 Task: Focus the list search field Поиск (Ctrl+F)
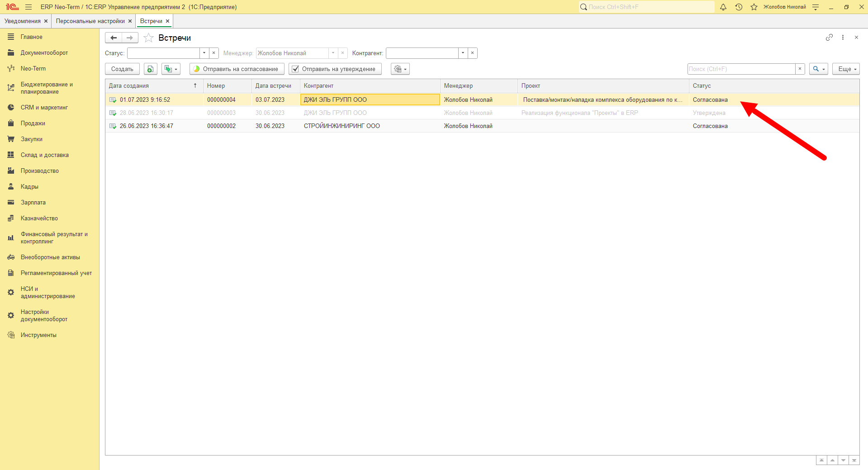click(x=741, y=69)
